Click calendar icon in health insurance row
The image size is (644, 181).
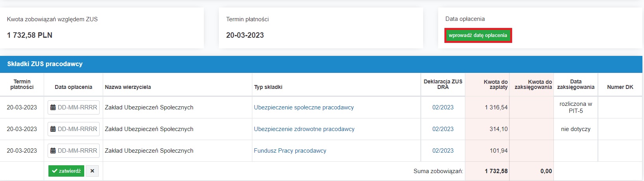point(53,129)
